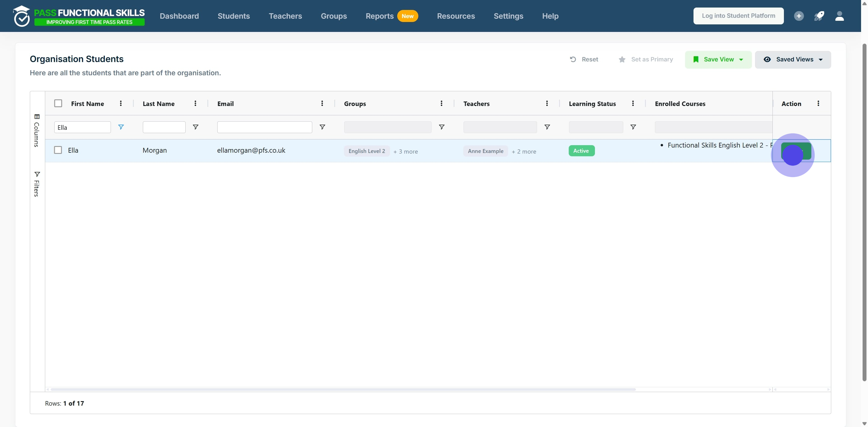Viewport: 868px width, 427px height.
Task: Expand the Filters side panel
Action: (37, 183)
